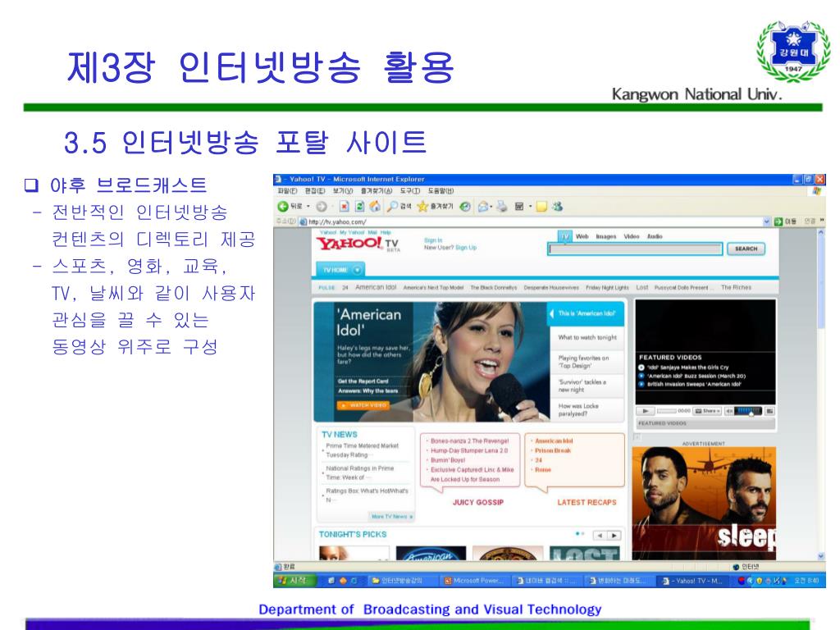The height and width of the screenshot is (630, 840).
Task: Click Show Desktop quick launch icon
Action: tap(331, 580)
